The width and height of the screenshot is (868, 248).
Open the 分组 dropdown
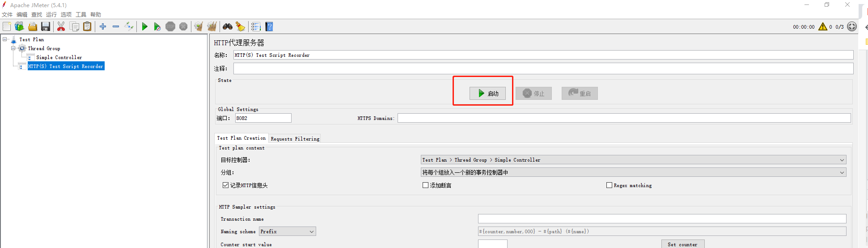click(x=633, y=172)
